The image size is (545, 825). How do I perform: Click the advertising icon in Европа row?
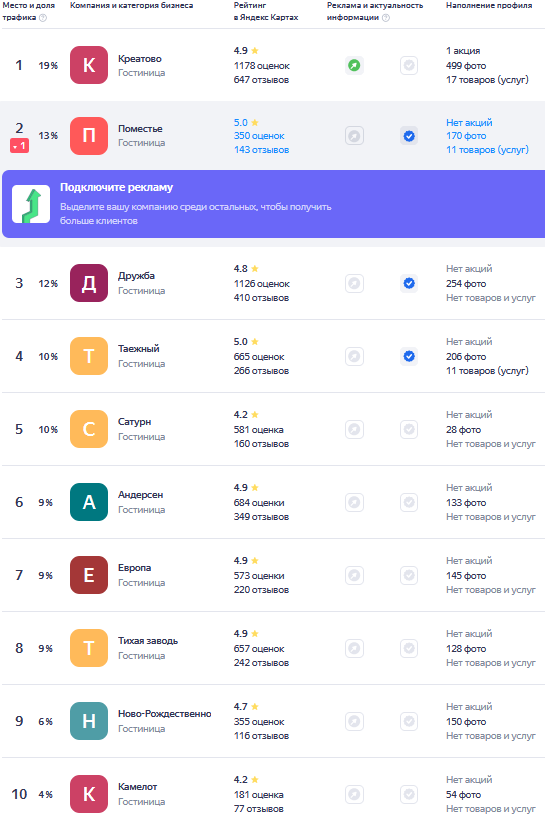click(355, 576)
